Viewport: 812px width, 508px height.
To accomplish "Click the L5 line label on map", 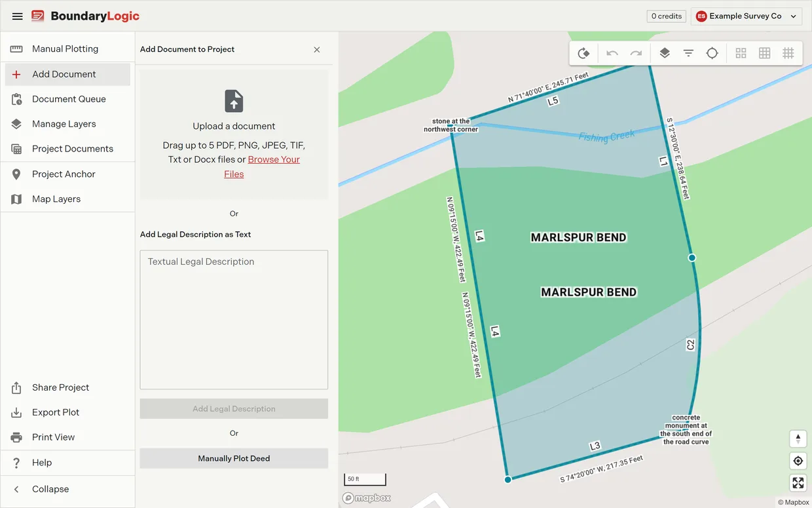I will click(x=553, y=102).
